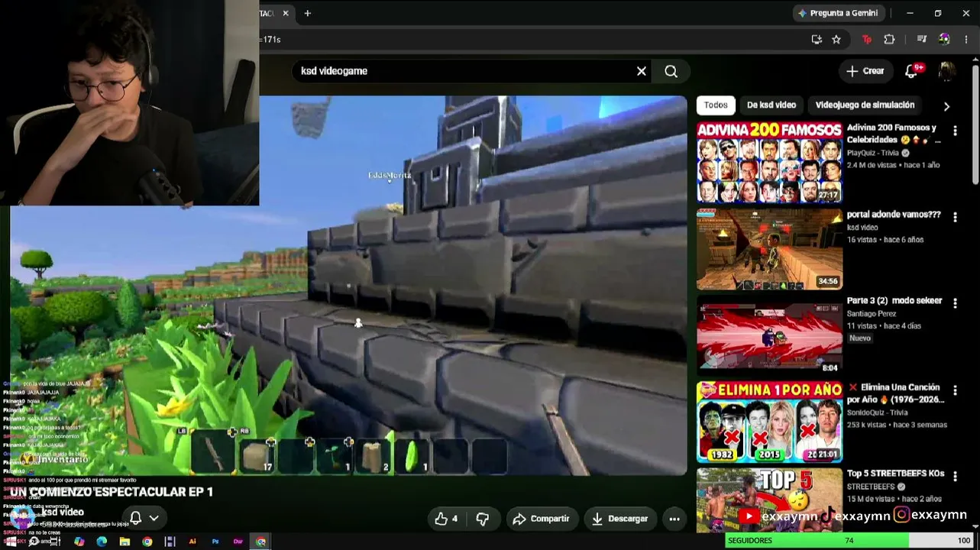
Task: Open File Explorer from taskbar
Action: (x=125, y=542)
